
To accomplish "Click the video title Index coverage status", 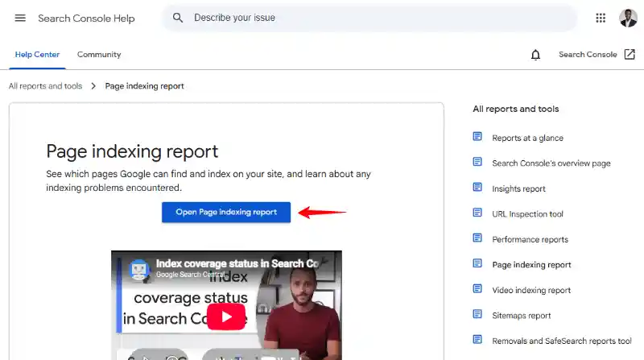I will click(237, 263).
